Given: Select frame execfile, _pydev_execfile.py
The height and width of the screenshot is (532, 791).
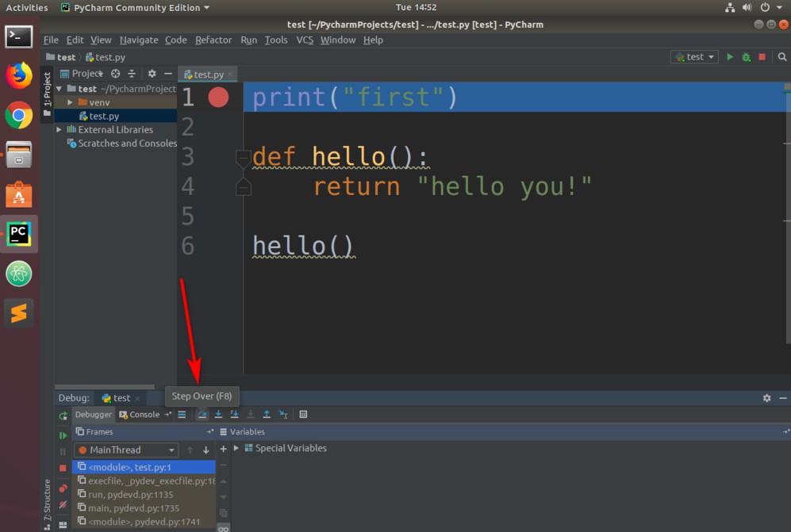Looking at the screenshot, I should tap(145, 481).
